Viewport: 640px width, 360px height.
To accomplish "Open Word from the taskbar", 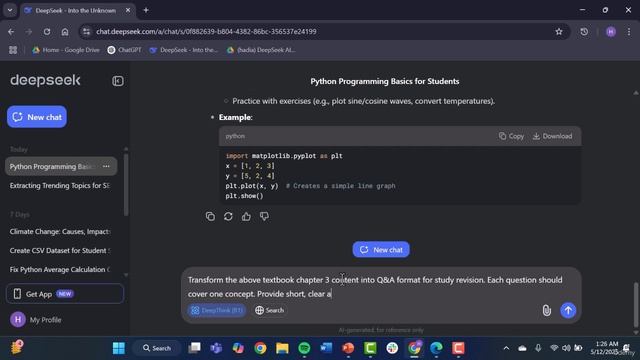I will 326,348.
